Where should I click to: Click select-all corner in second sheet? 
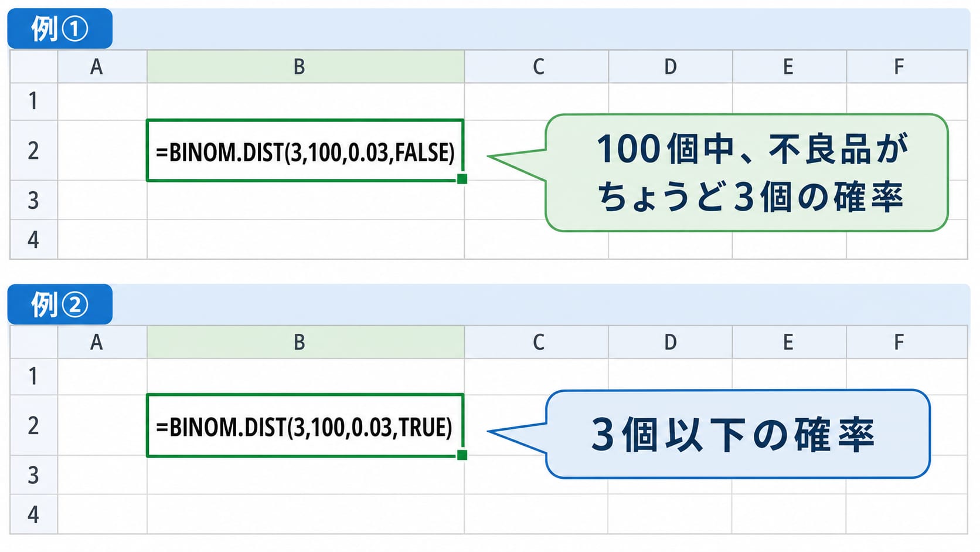pos(33,342)
